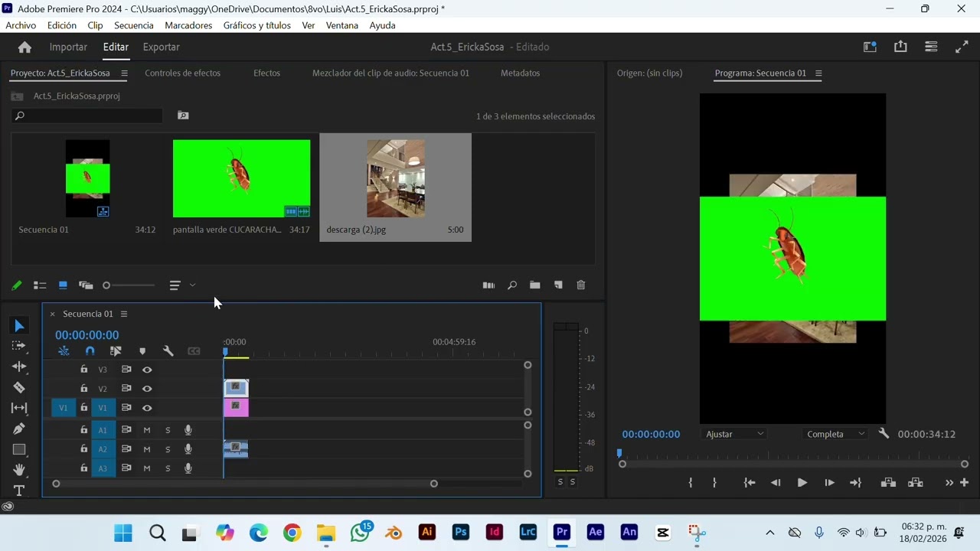Open the Ajustar zoom level dropdown
The image size is (980, 551).
[x=734, y=434]
